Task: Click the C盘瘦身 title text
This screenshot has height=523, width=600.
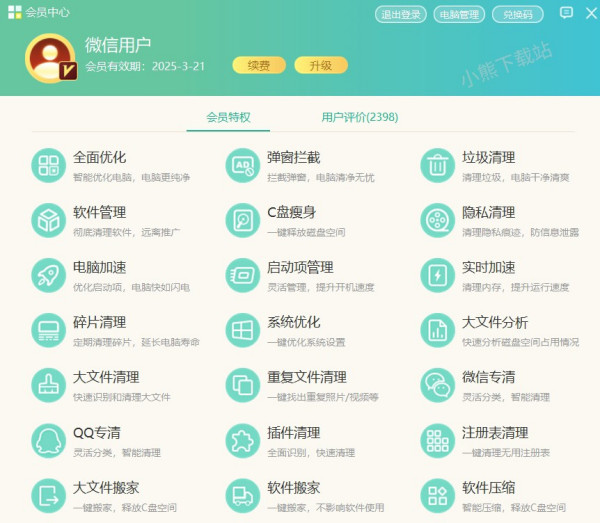Action: pos(292,212)
